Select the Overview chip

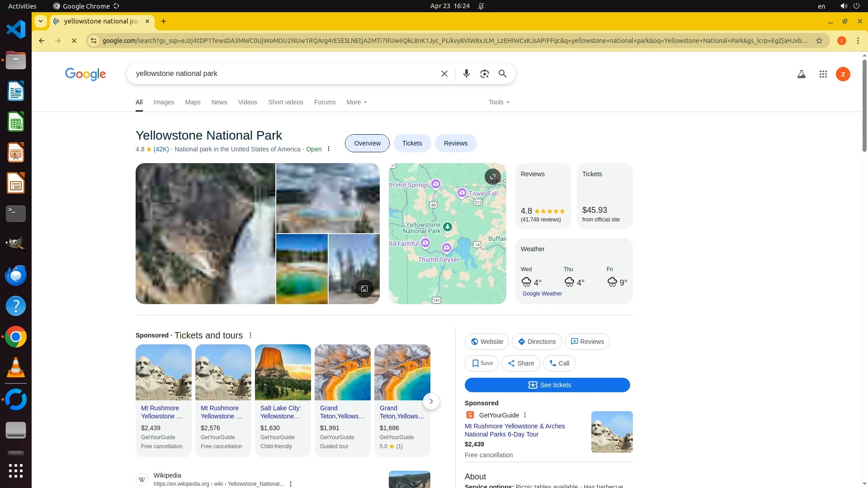click(367, 143)
